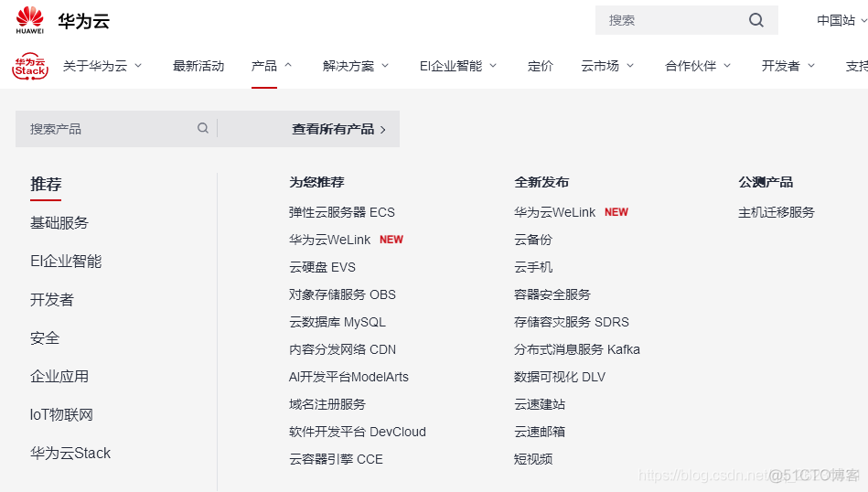Open 华为云WeLink under 为您推荐

click(x=329, y=240)
